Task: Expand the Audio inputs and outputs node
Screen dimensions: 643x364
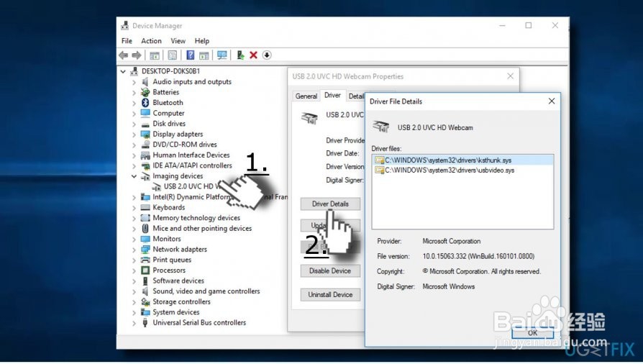Action: pyautogui.click(x=134, y=82)
